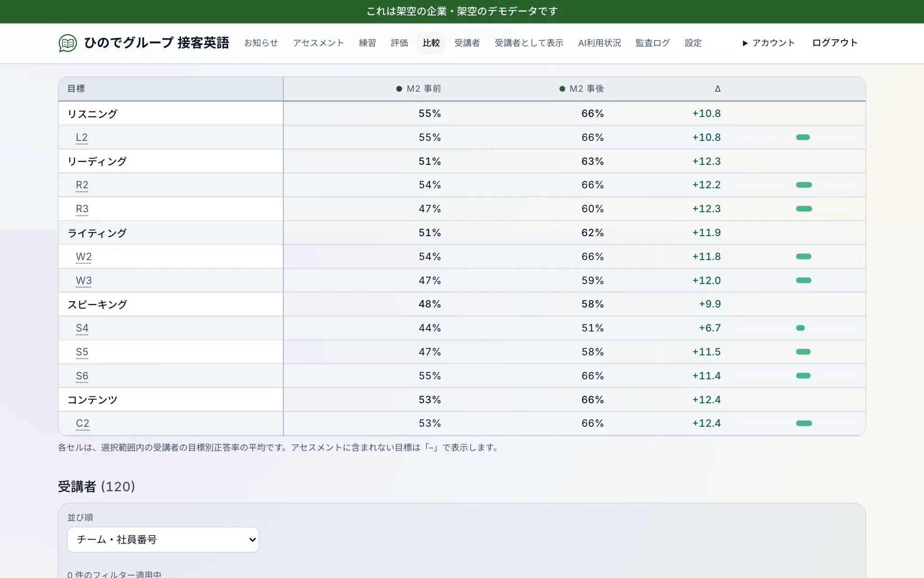
Task: Click the C2 objective link
Action: [83, 423]
